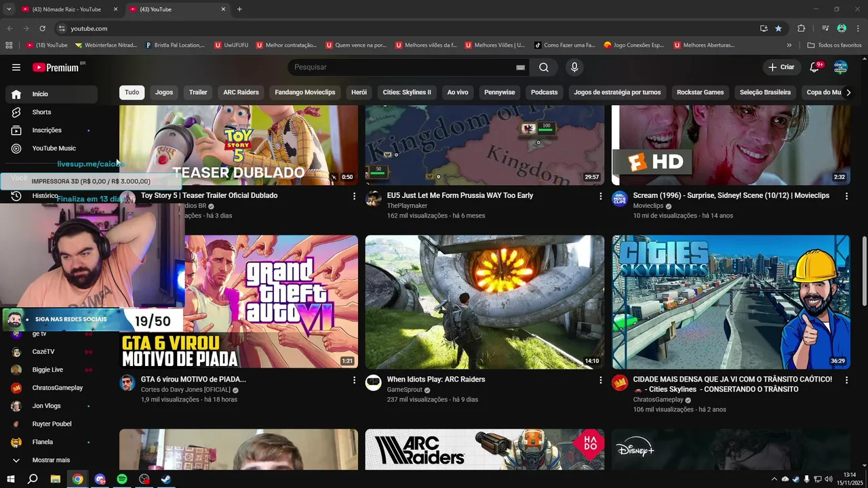868x488 pixels.
Task: Open options for Cidade Mais Densa video
Action: point(846,380)
